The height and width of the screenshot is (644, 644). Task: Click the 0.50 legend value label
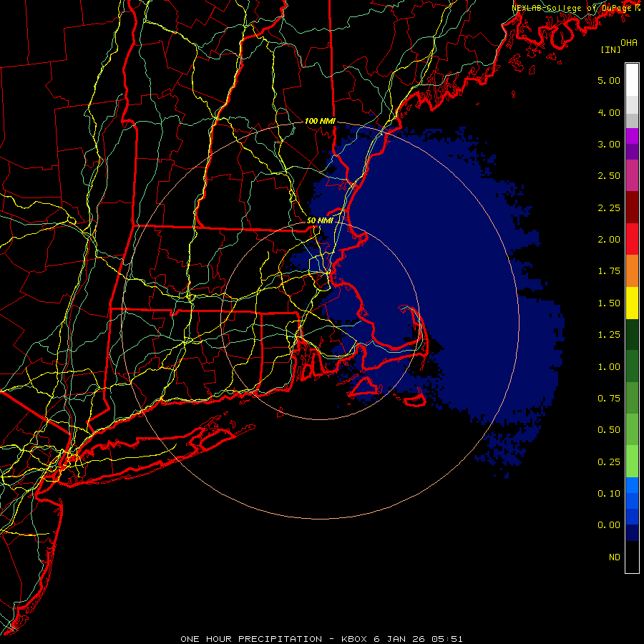pyautogui.click(x=609, y=430)
